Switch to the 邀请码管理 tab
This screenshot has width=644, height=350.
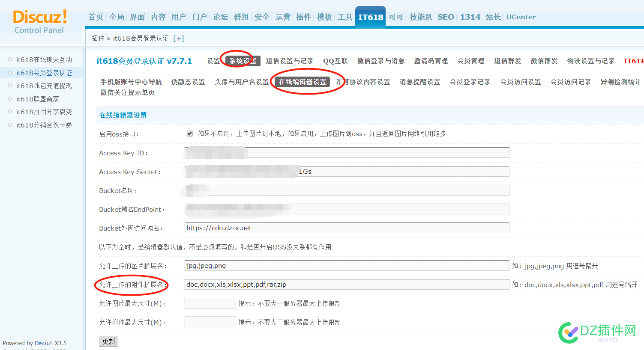pyautogui.click(x=431, y=61)
